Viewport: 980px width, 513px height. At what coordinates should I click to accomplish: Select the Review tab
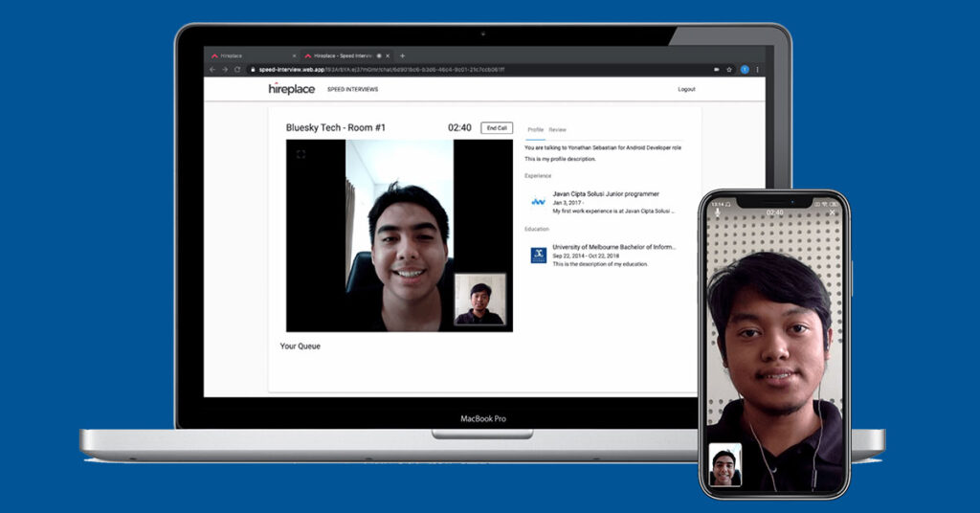[557, 129]
